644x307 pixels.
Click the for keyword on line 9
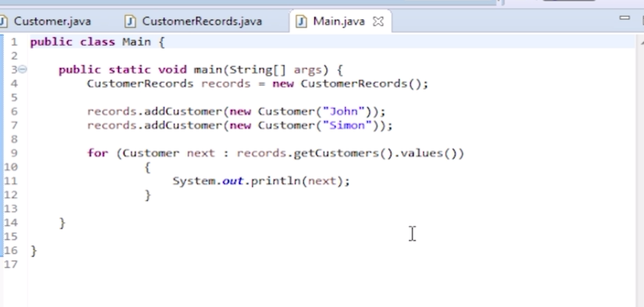tap(97, 153)
